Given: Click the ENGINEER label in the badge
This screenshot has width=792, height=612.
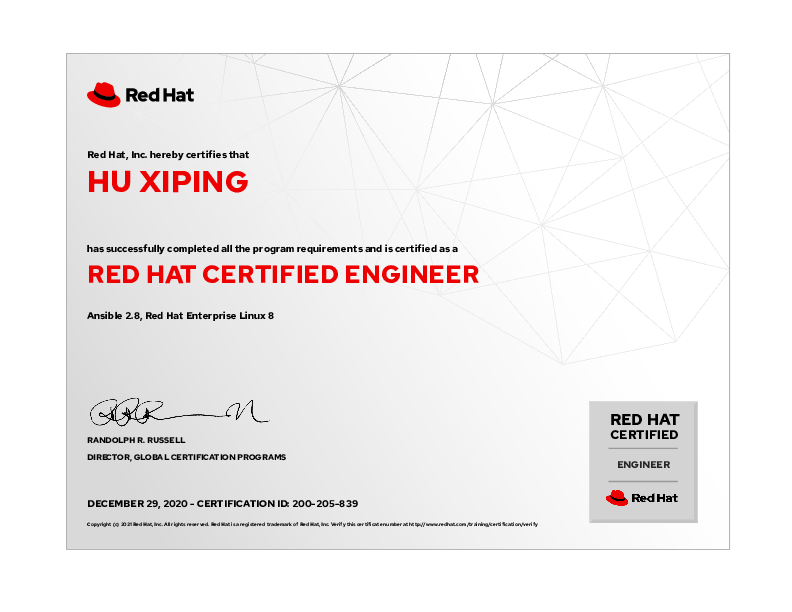Looking at the screenshot, I should (643, 465).
